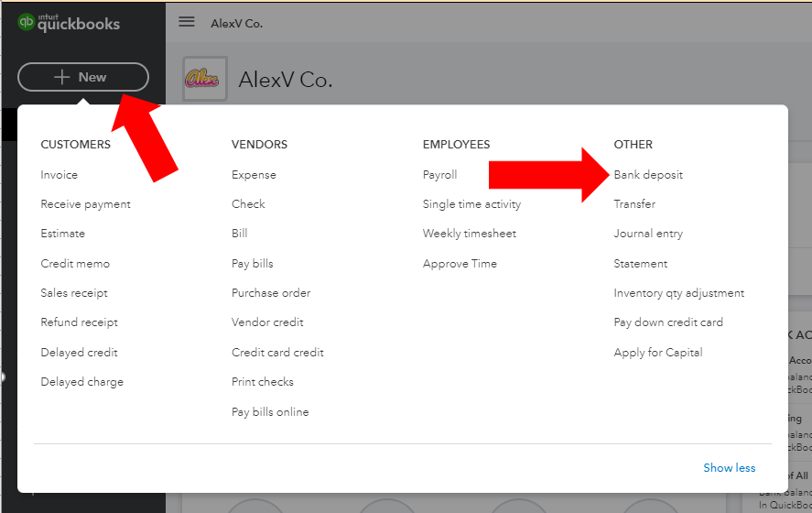Open Journal entry
Image resolution: width=812 pixels, height=513 pixels.
click(x=648, y=234)
